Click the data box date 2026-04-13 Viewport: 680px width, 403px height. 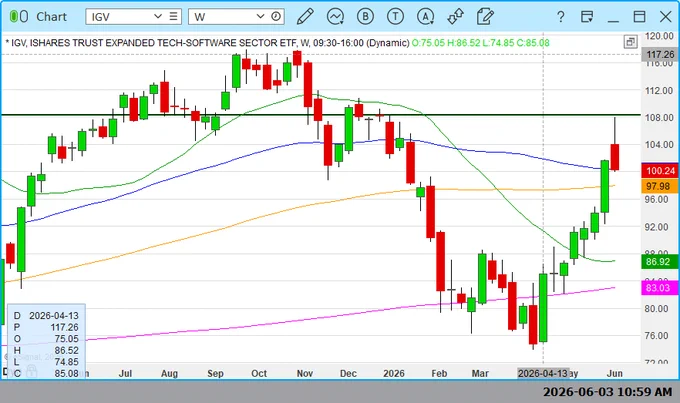(x=54, y=315)
